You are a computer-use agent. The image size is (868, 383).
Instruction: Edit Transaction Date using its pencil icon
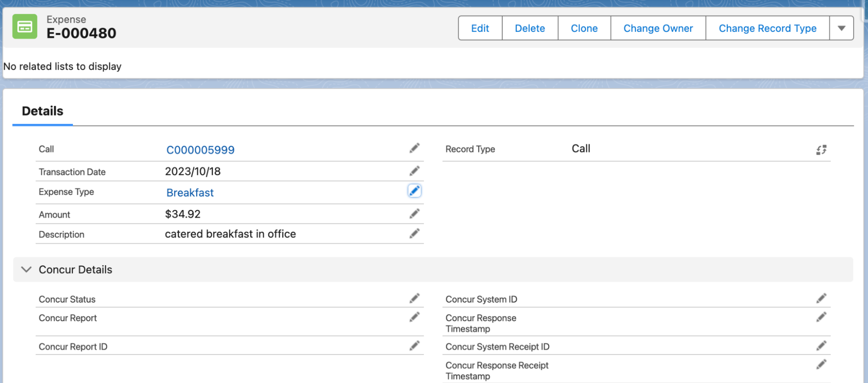(414, 171)
